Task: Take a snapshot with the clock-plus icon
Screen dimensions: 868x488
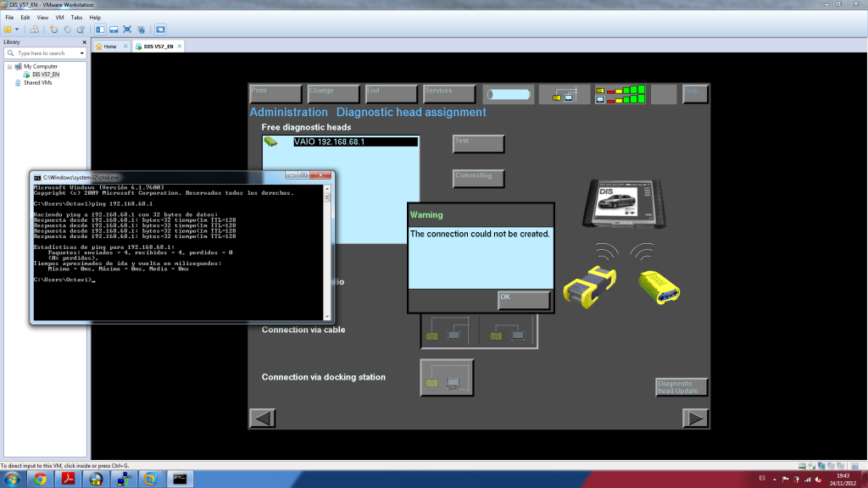Action: click(53, 30)
